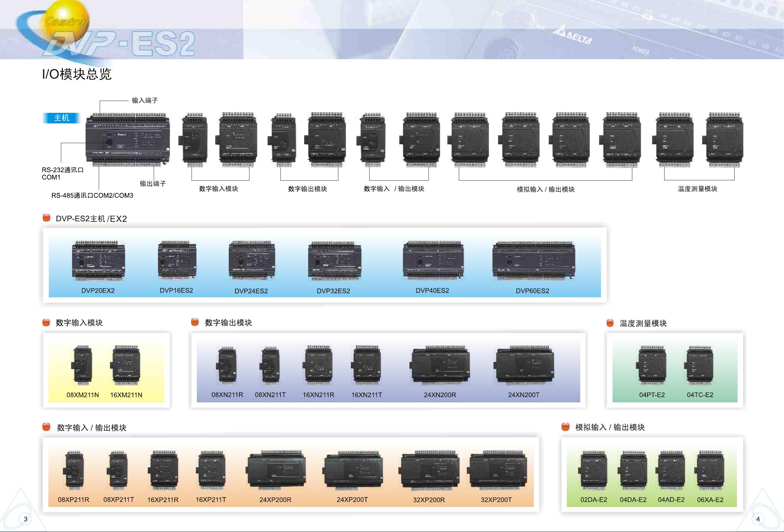Image resolution: width=784 pixels, height=532 pixels.
Task: Click the RS-232通讯口 COM1 label
Action: pos(63,174)
